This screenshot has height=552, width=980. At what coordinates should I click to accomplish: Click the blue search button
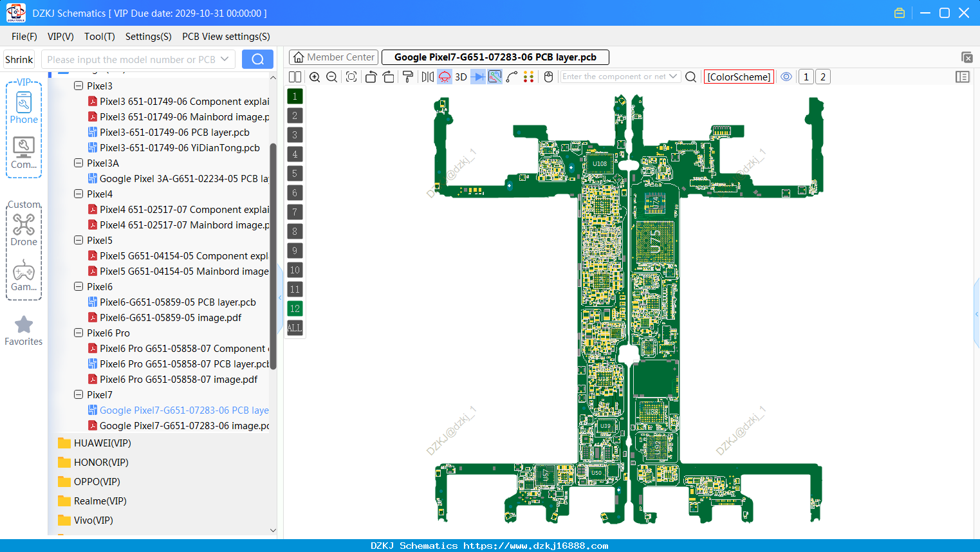(x=257, y=59)
